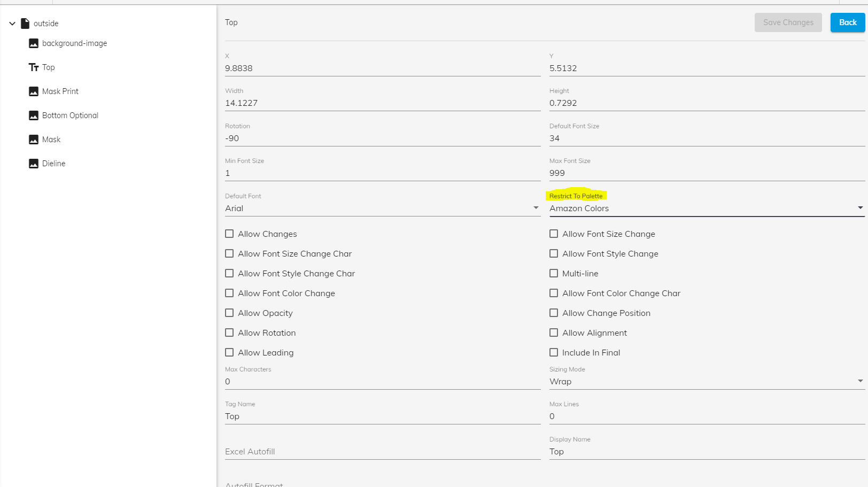Viewport: 868px width, 487px height.
Task: Collapse the outside tree node chevron
Action: click(12, 24)
